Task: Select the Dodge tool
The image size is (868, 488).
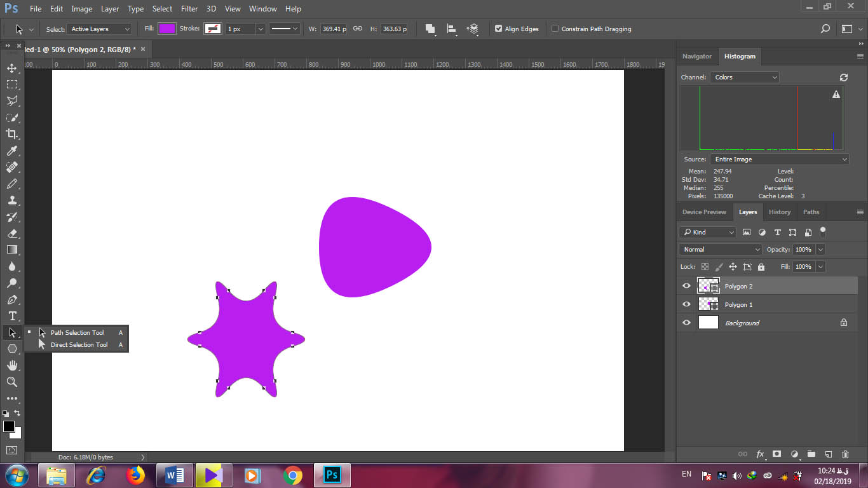Action: [12, 283]
